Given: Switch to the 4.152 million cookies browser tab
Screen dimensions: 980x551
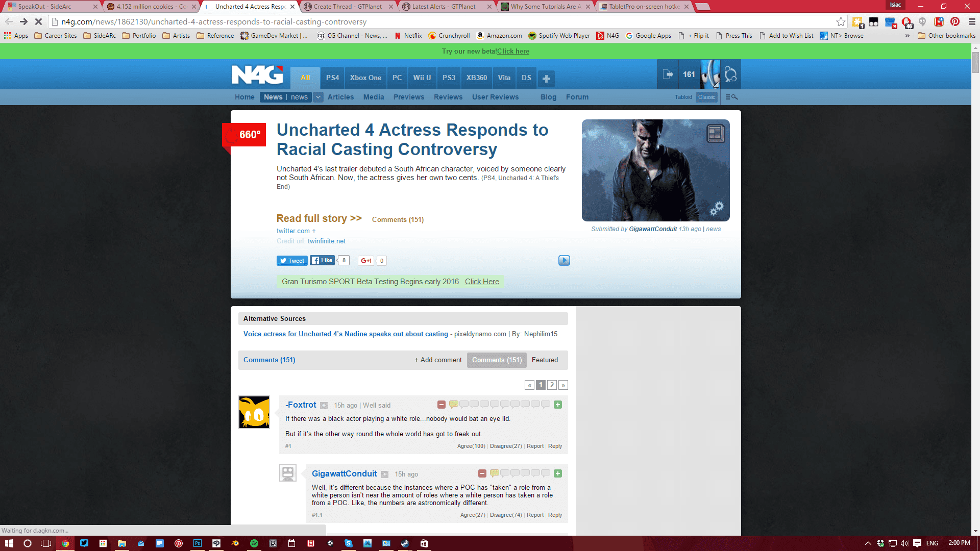Looking at the screenshot, I should 151,7.
